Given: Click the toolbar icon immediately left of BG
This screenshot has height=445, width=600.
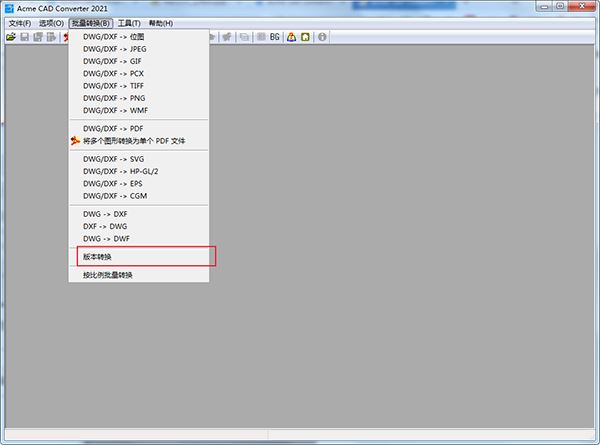Looking at the screenshot, I should tap(261, 37).
